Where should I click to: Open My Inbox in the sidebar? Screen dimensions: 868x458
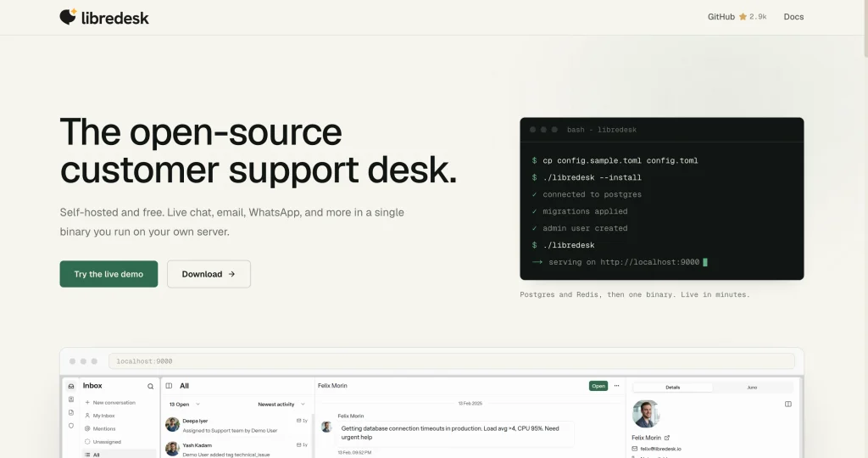click(x=100, y=416)
